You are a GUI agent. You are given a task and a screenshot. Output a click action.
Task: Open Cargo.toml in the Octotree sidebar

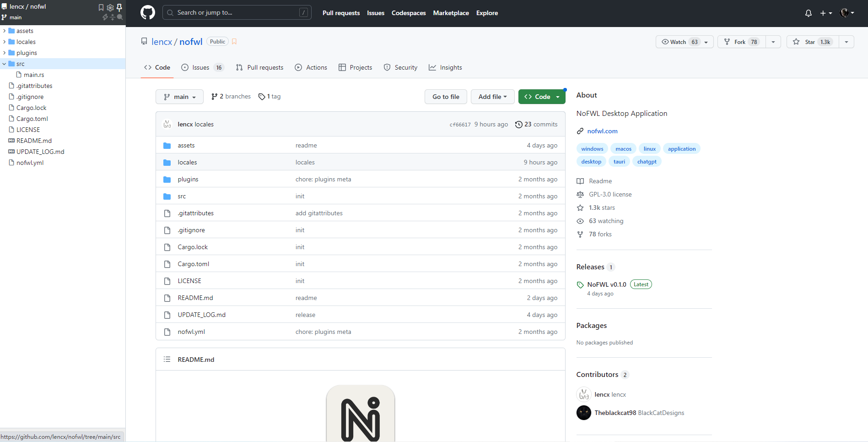(32, 119)
